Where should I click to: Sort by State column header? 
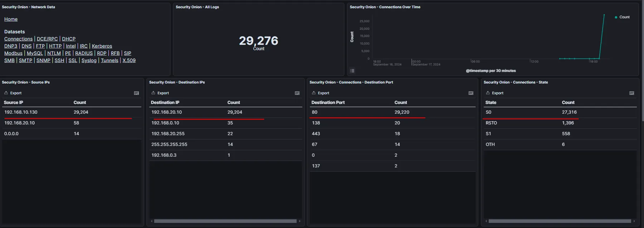(491, 103)
